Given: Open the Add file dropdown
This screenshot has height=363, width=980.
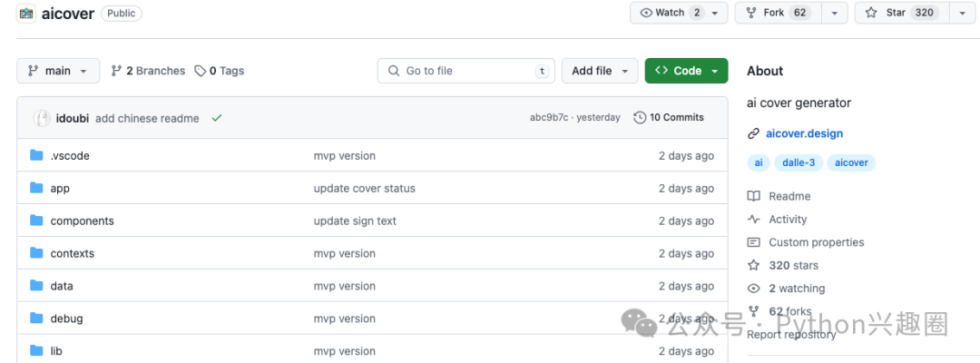Looking at the screenshot, I should tap(600, 71).
